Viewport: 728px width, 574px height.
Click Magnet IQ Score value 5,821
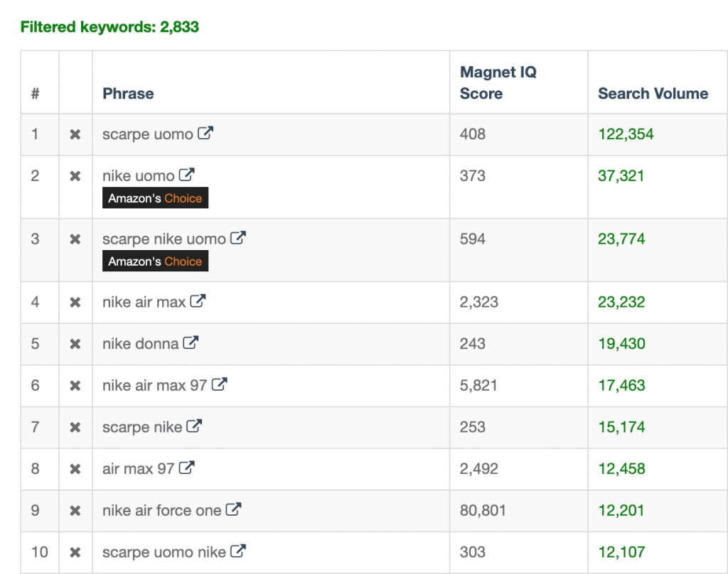coord(478,386)
